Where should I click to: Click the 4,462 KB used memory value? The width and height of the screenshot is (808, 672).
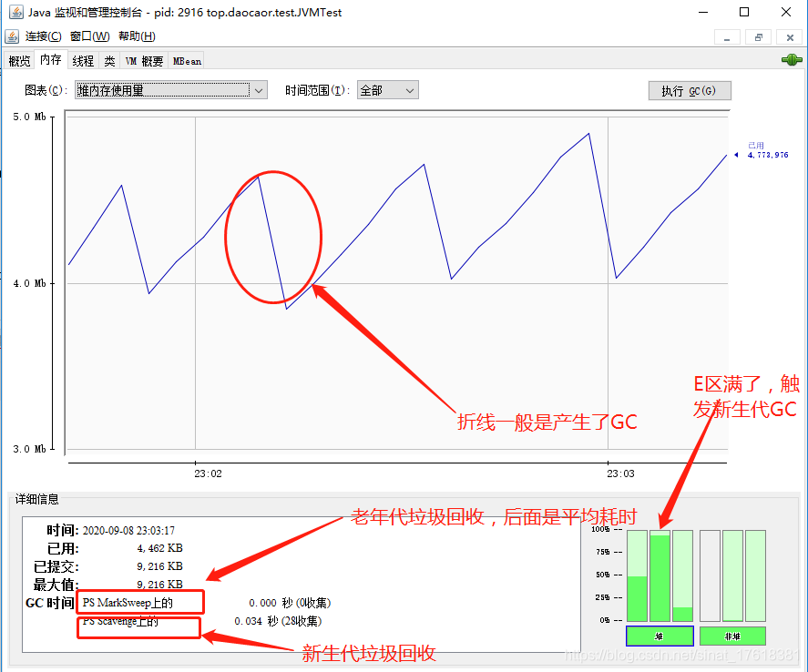[159, 548]
